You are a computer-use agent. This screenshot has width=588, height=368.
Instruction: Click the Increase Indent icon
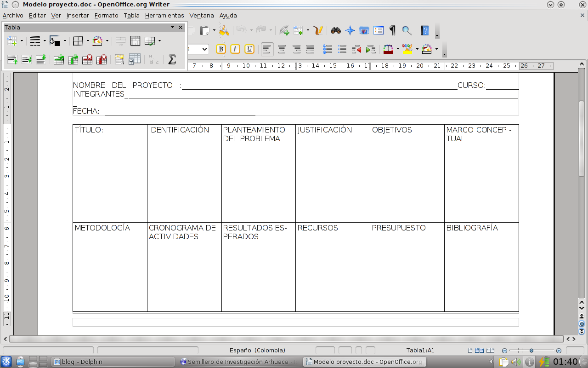(x=371, y=49)
